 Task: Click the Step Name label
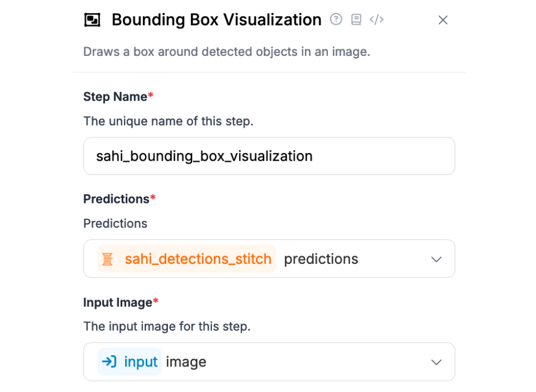click(115, 97)
